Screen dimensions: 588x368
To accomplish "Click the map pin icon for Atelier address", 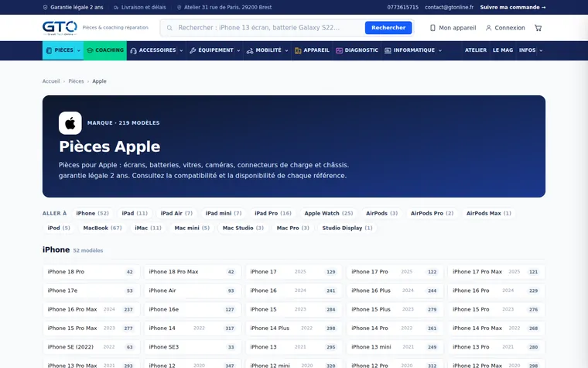I will point(179,7).
